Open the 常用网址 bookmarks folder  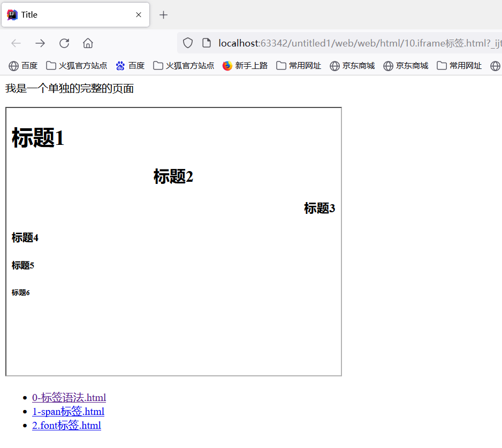298,65
